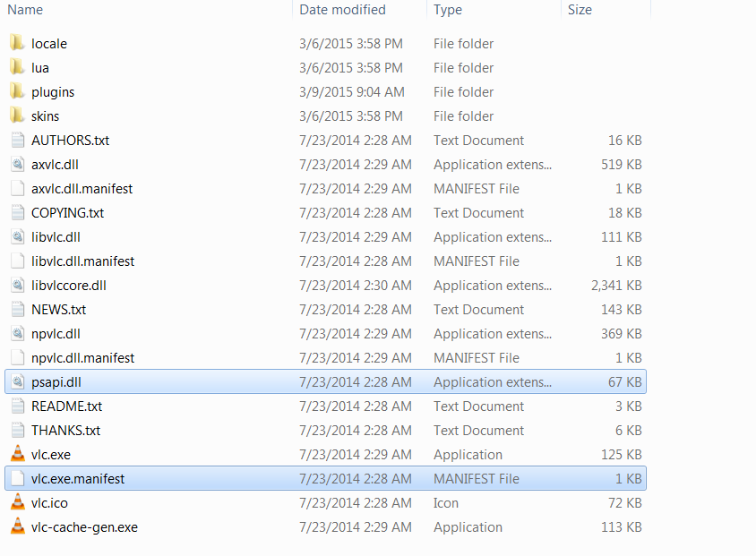Click the Type column header
The image size is (756, 556).
click(448, 10)
